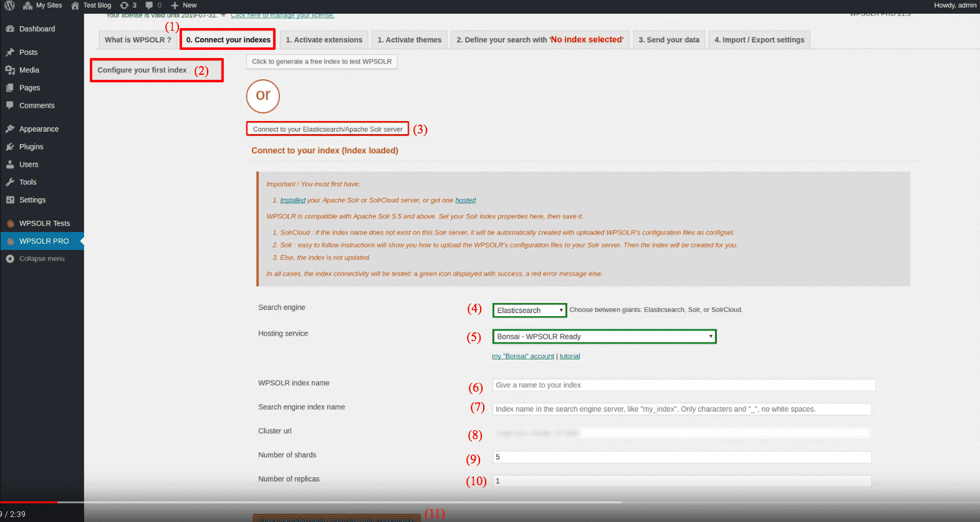Click the updates icon showing 3
The width and height of the screenshot is (980, 522).
pos(128,5)
